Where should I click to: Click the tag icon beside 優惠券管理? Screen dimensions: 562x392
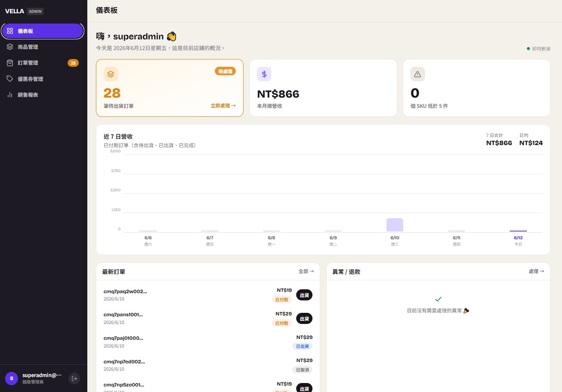pos(10,79)
